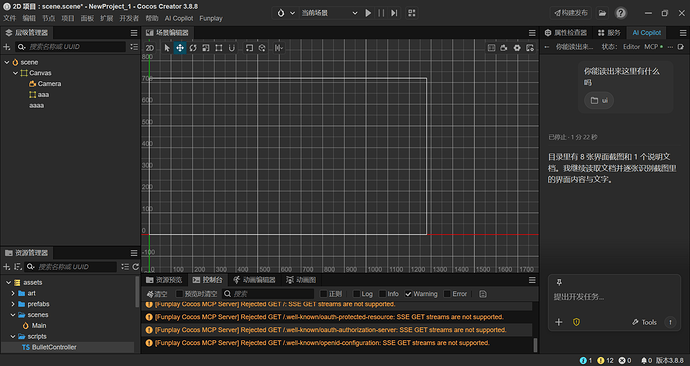
Task: Click the grid layout icon next to playback
Action: 411,13
